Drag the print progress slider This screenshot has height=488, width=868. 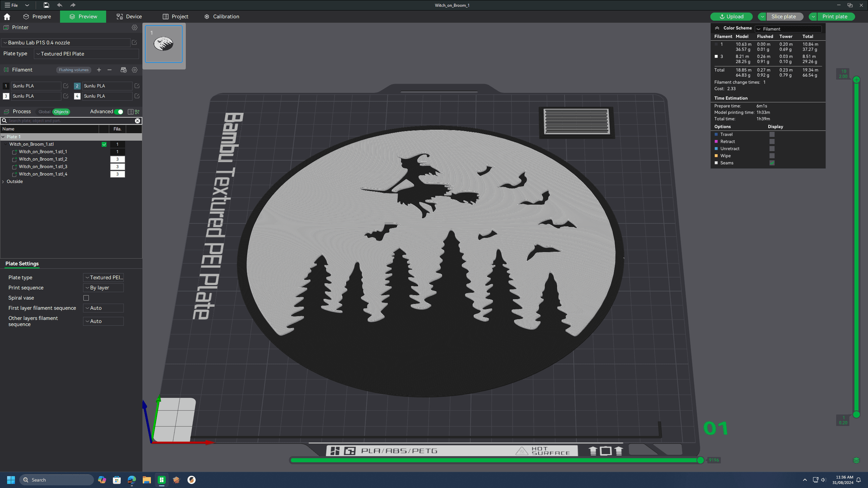pyautogui.click(x=701, y=460)
